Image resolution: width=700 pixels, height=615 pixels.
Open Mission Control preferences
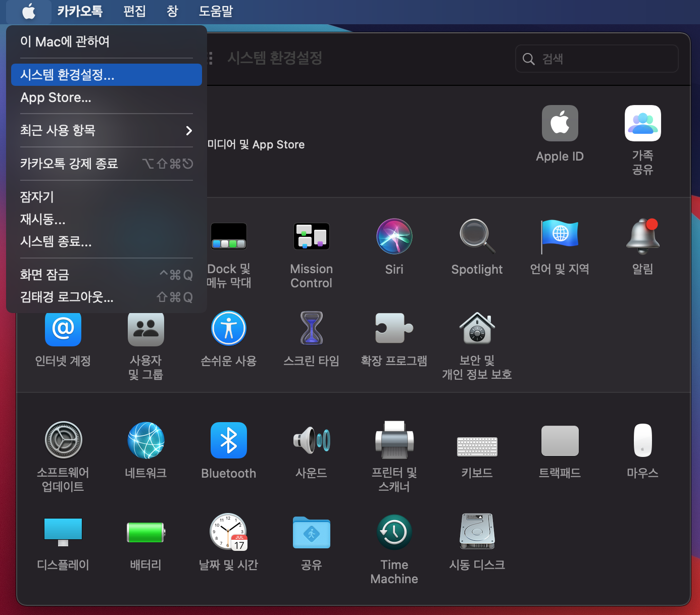coord(312,255)
